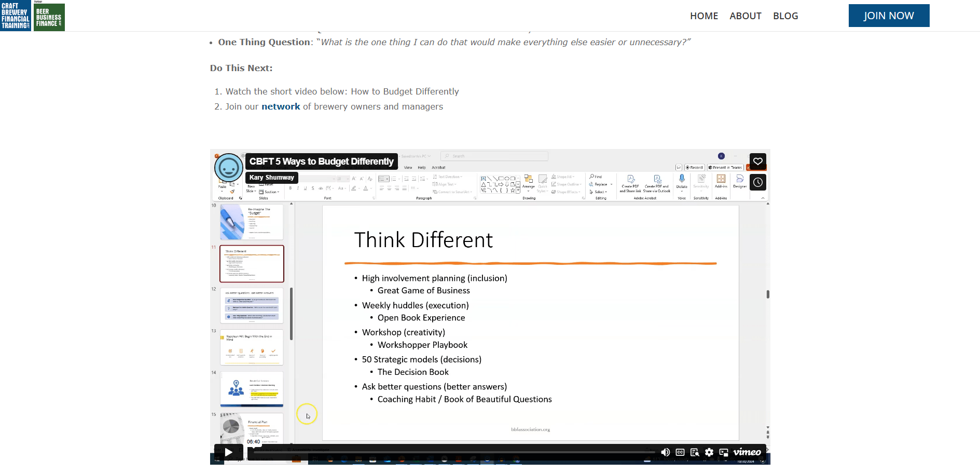Open Kary Shumway author name link

click(x=271, y=178)
